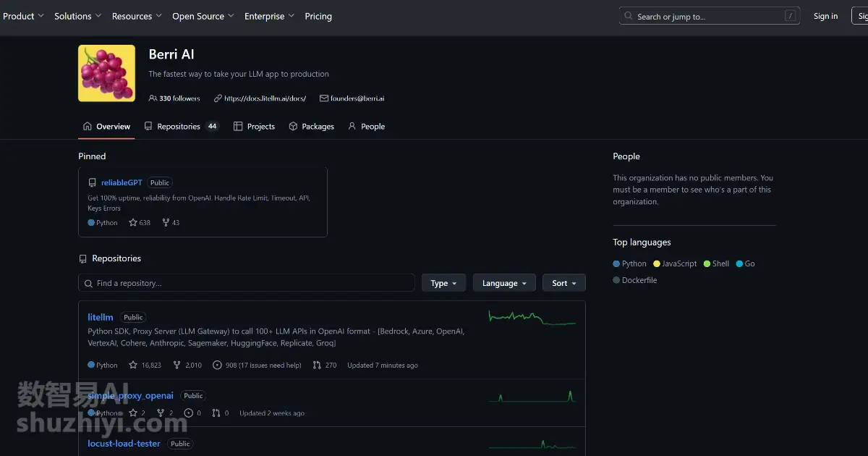Expand the Solutions menu
The height and width of the screenshot is (456, 868).
(x=77, y=16)
